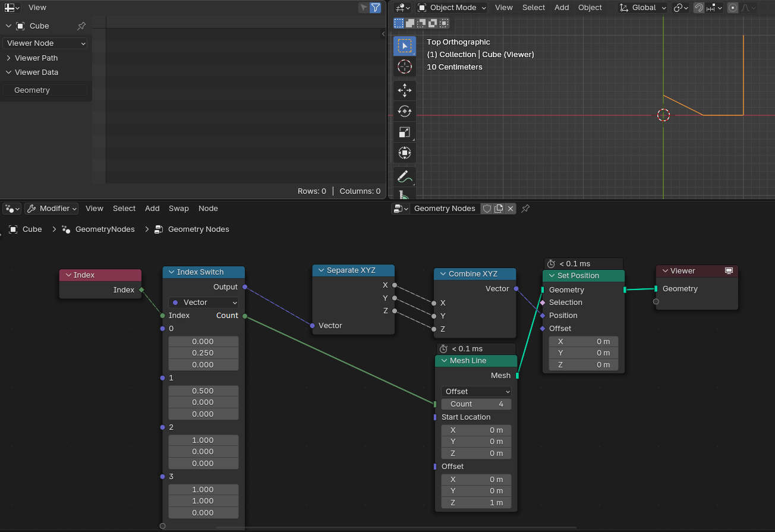Viewport: 775px width, 532px height.
Task: Collapse the Index Switch node
Action: [171, 272]
